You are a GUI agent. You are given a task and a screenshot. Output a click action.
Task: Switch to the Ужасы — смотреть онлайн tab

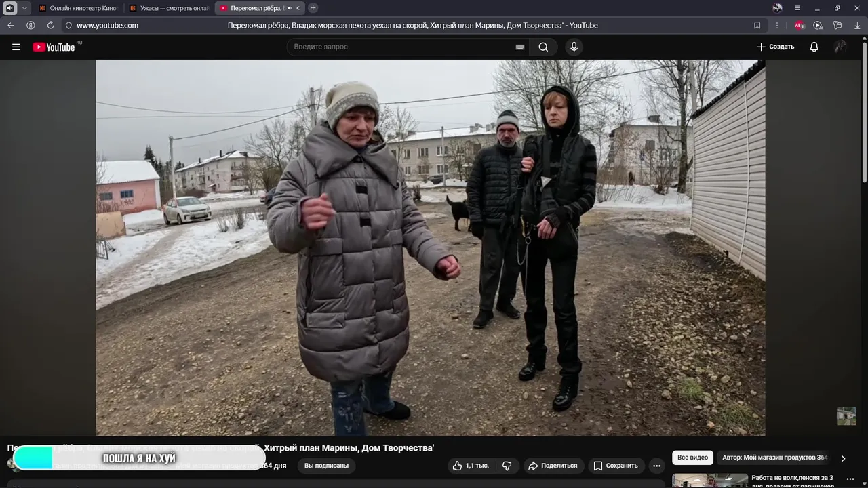(x=169, y=8)
